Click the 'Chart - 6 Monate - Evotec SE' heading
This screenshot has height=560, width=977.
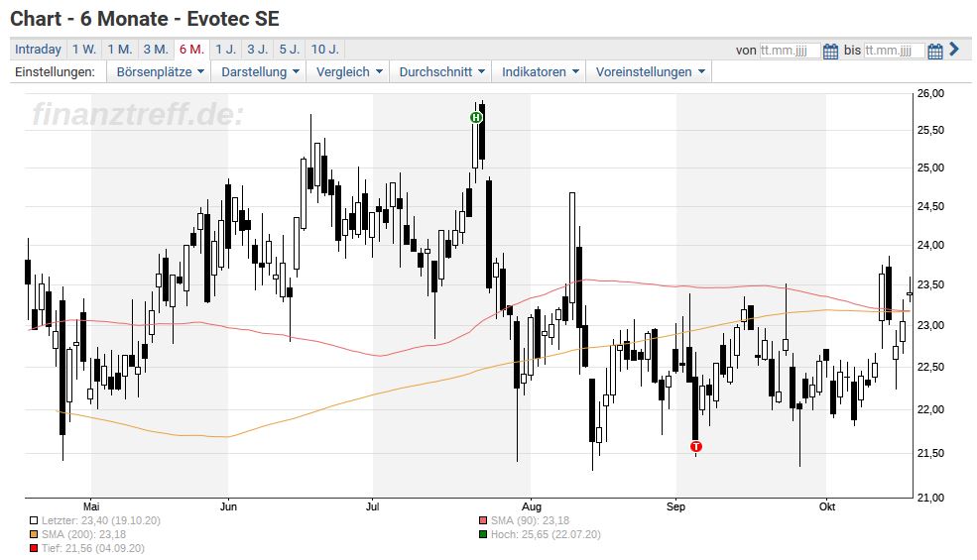tap(145, 19)
